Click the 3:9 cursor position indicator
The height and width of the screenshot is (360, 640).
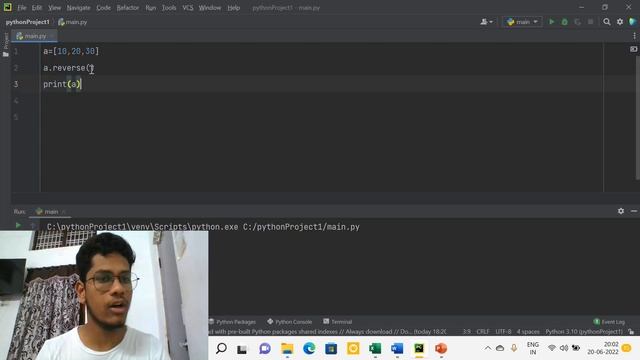pos(467,332)
